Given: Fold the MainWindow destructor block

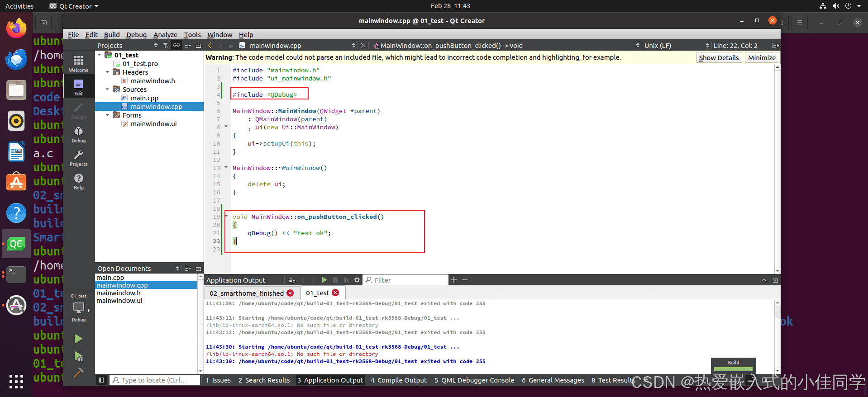Looking at the screenshot, I should point(226,167).
